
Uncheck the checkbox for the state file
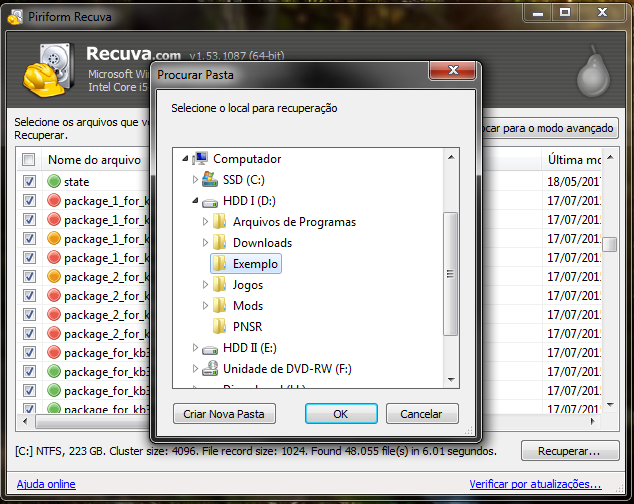tap(29, 181)
